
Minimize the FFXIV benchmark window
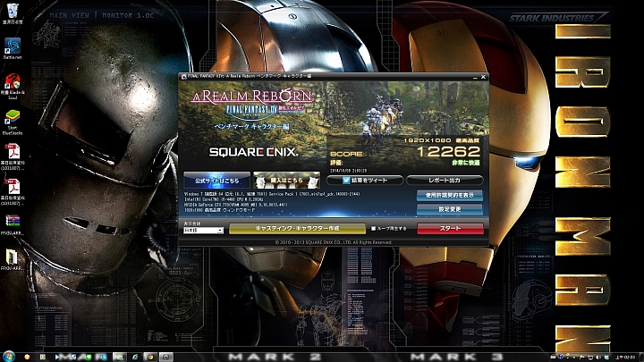tap(475, 77)
